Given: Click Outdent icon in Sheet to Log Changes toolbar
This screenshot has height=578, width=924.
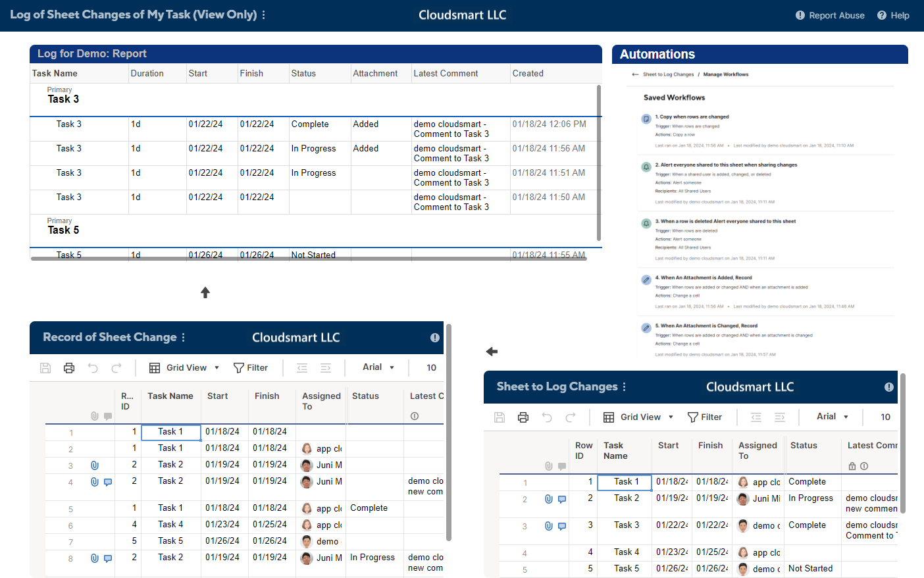Looking at the screenshot, I should click(x=756, y=417).
